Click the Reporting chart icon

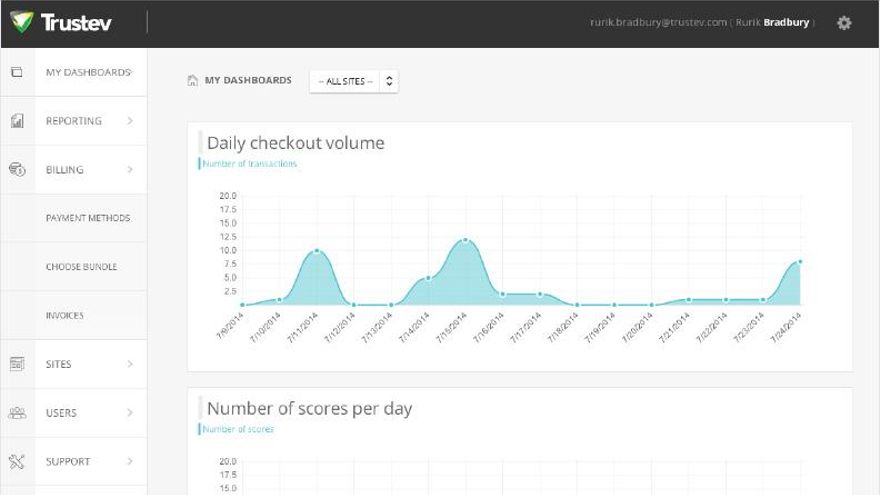pyautogui.click(x=17, y=121)
